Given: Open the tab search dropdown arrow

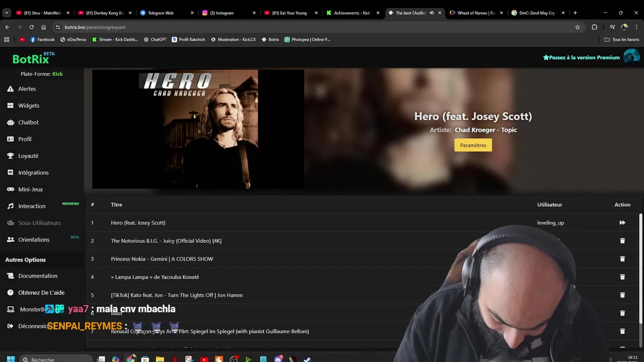Looking at the screenshot, I should pyautogui.click(x=7, y=13).
